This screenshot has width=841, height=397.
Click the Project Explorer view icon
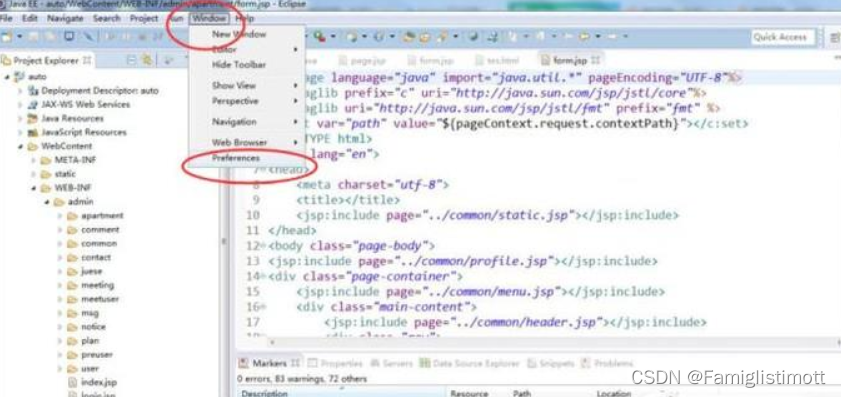click(6, 61)
